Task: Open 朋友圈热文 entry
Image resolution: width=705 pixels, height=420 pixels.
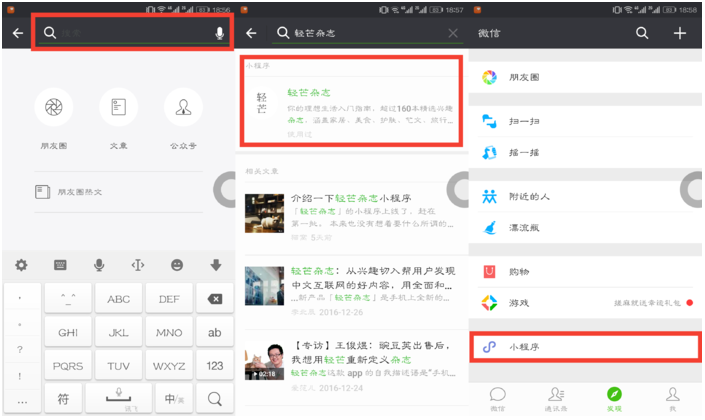Action: (119, 192)
